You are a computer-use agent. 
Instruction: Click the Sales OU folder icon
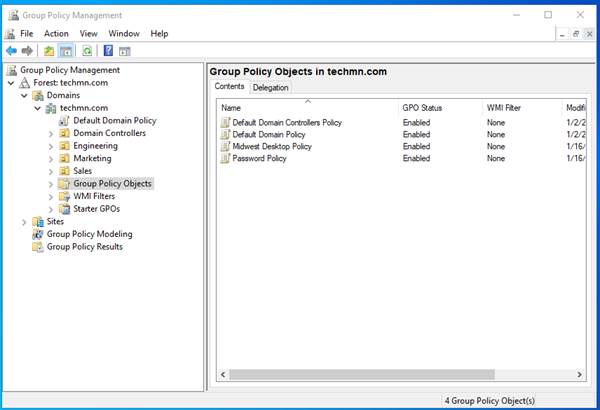pyautogui.click(x=64, y=171)
